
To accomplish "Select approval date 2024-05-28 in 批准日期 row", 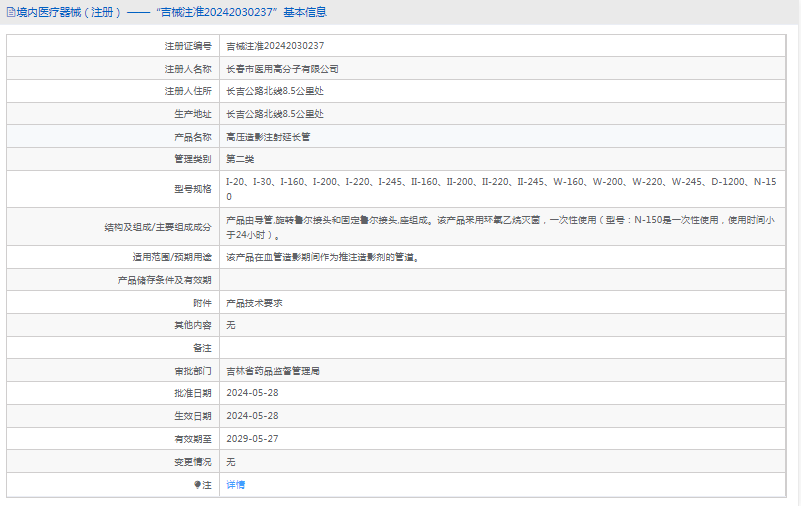I will point(252,393).
